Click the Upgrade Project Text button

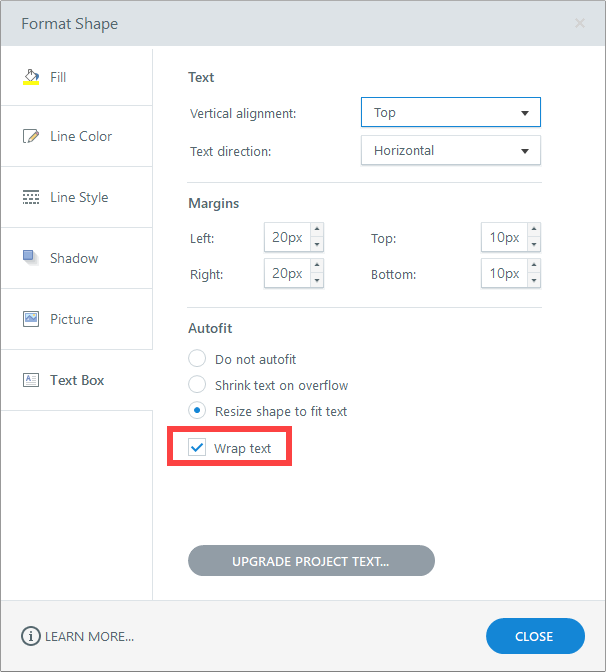click(311, 561)
